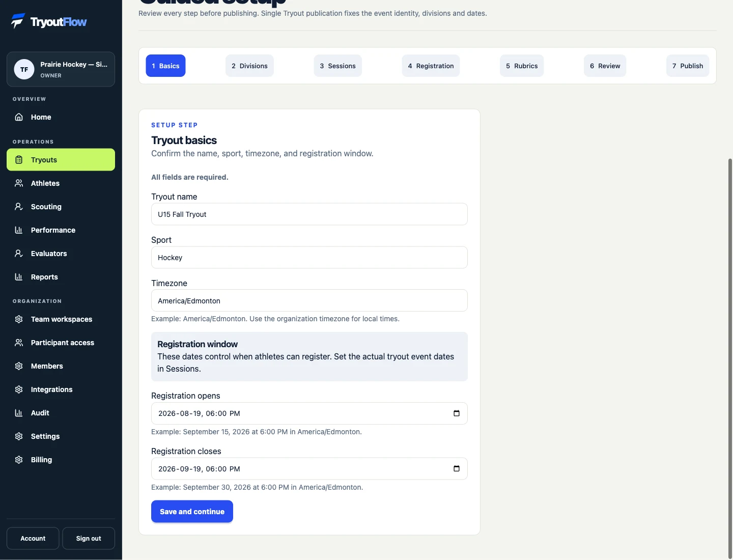Click the Audit chart icon
Image resolution: width=733 pixels, height=560 pixels.
(x=19, y=413)
